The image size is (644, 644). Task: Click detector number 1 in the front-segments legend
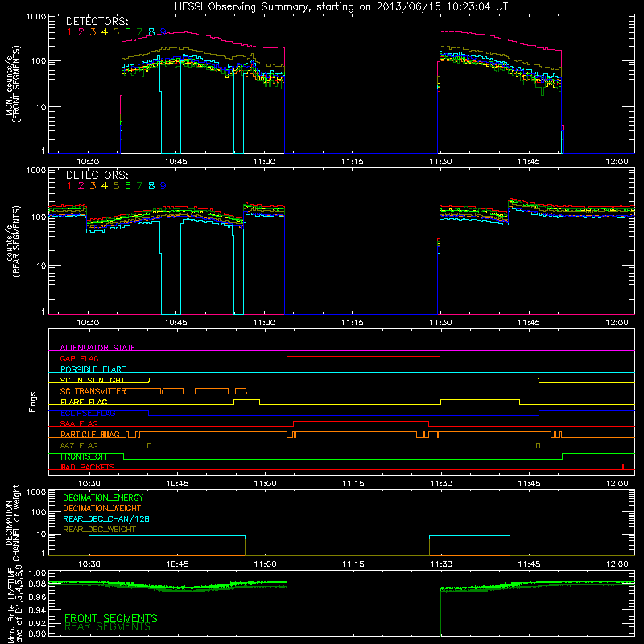69,32
